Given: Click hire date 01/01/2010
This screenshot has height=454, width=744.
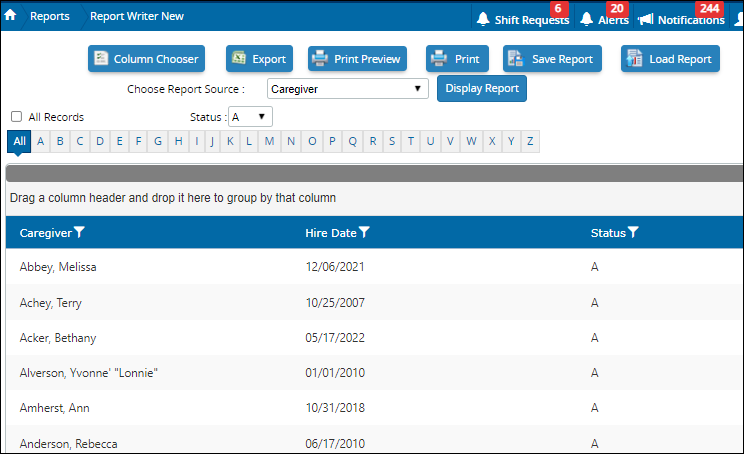Looking at the screenshot, I should (335, 373).
